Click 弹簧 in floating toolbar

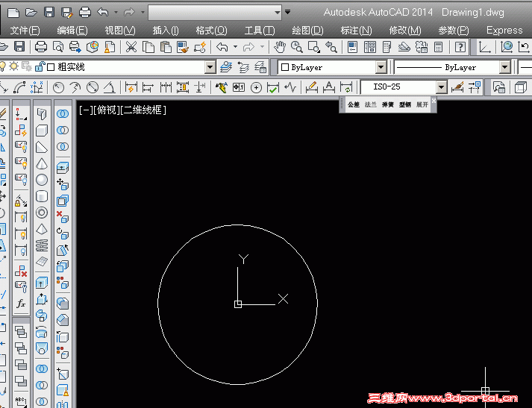(388, 104)
